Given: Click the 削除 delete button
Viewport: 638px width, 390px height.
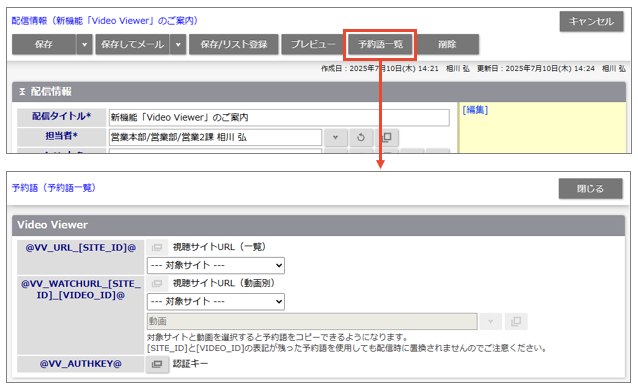Looking at the screenshot, I should pos(447,44).
